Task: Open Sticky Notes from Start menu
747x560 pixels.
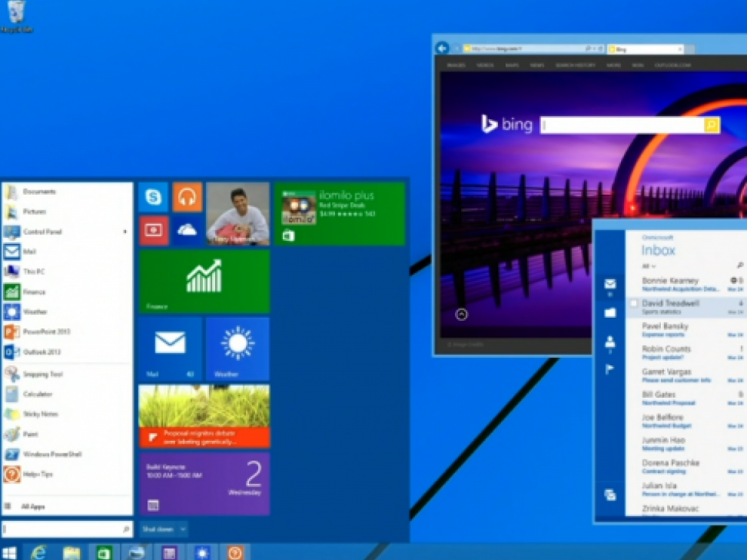Action: click(x=66, y=414)
